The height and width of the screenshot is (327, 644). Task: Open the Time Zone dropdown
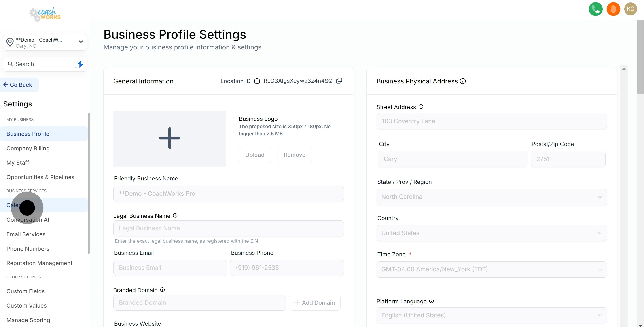pyautogui.click(x=491, y=269)
